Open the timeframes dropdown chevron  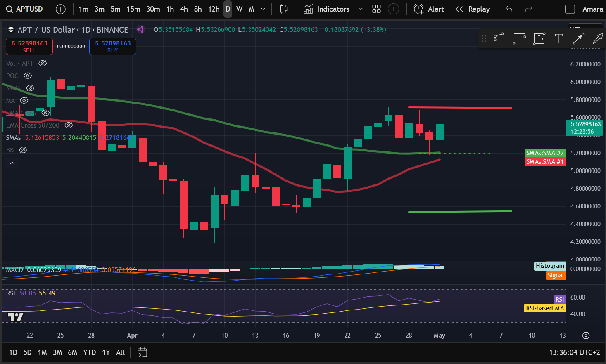pos(263,9)
